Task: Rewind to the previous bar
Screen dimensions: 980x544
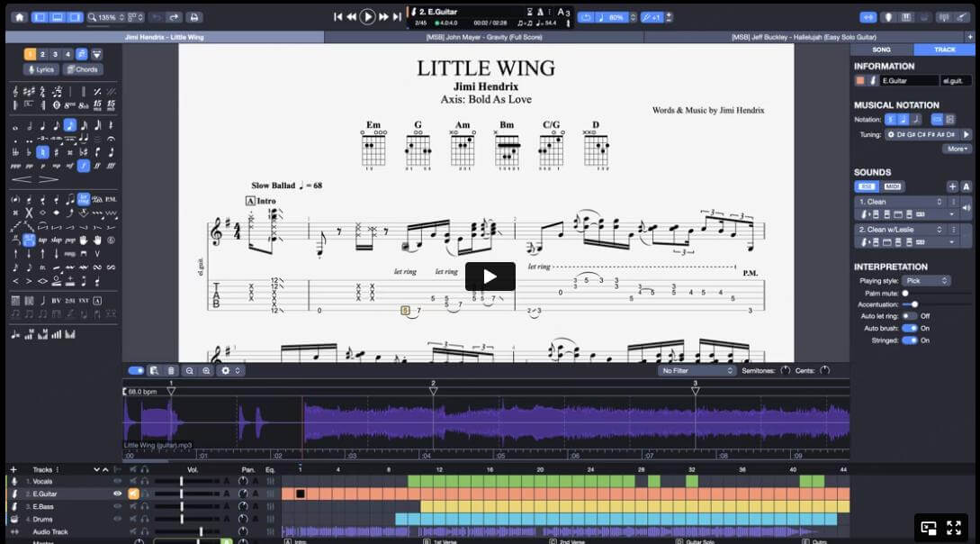Action: [x=351, y=17]
